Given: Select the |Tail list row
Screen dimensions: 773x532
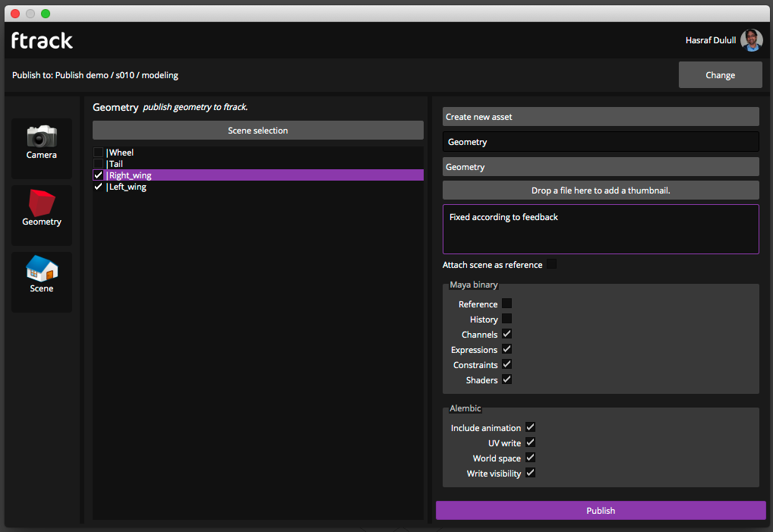Looking at the screenshot, I should [x=258, y=164].
